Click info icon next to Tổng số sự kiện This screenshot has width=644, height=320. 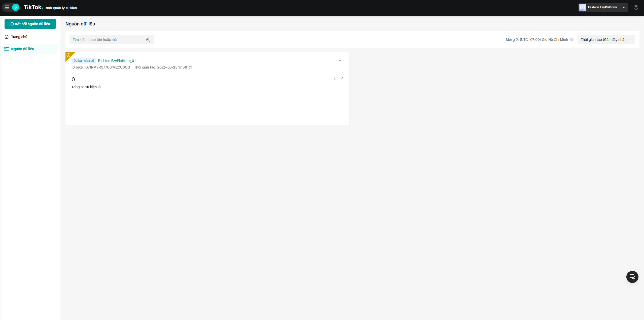(x=100, y=87)
